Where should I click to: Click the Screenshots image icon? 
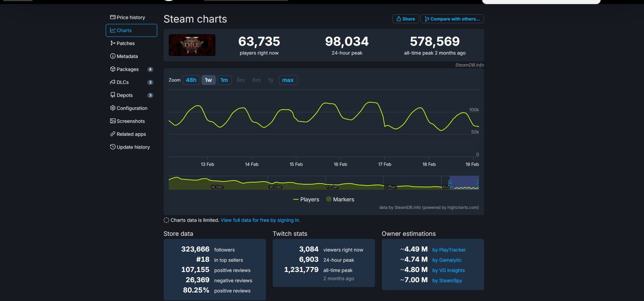(113, 121)
